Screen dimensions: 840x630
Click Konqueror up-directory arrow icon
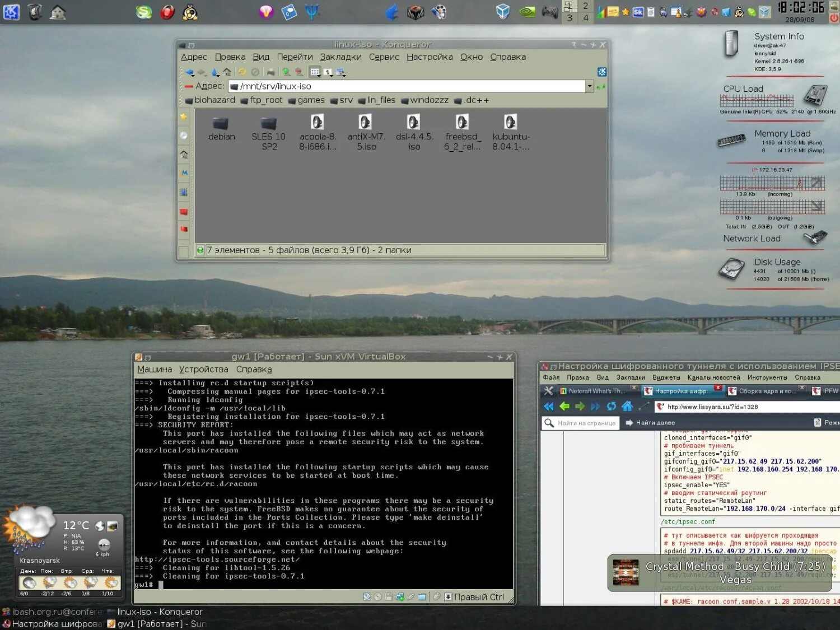214,72
